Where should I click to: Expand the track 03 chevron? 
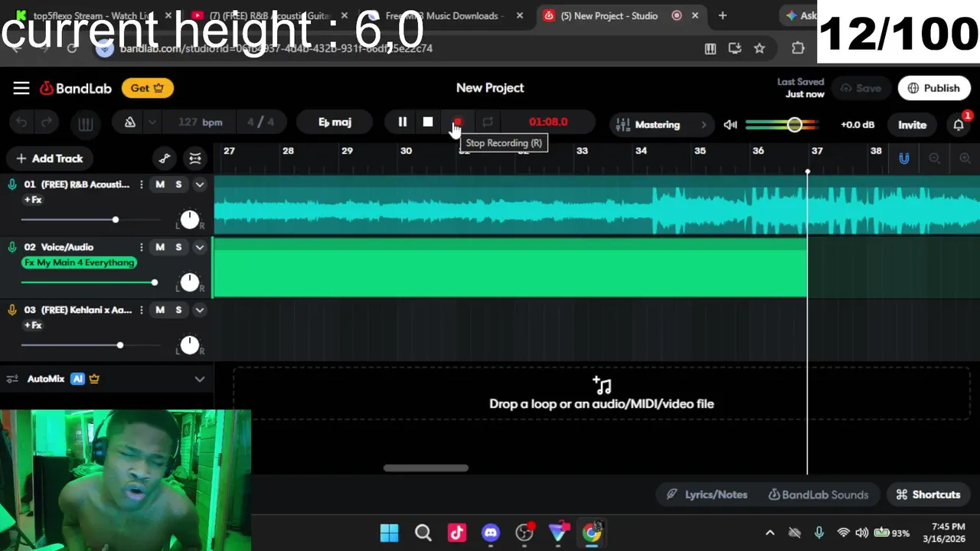(200, 310)
